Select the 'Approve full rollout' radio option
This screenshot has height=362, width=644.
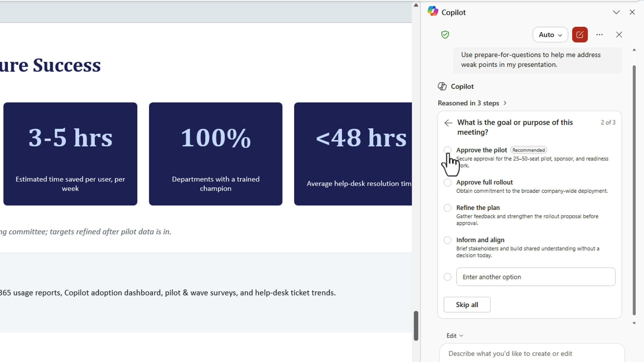point(447,183)
